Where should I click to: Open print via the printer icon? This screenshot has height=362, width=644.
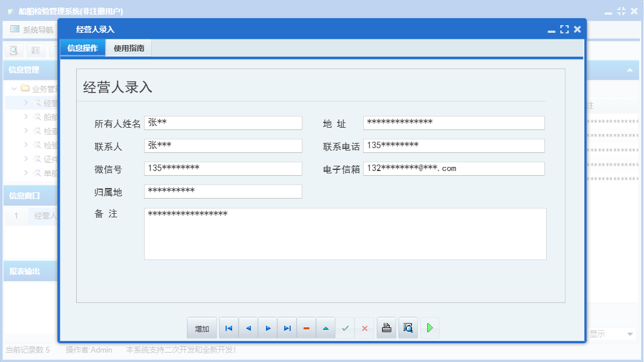(386, 327)
